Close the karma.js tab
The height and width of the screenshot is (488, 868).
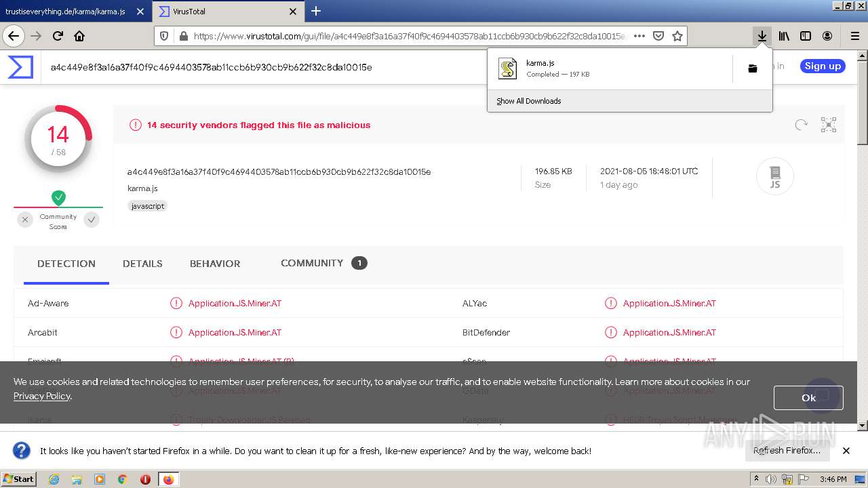[140, 12]
